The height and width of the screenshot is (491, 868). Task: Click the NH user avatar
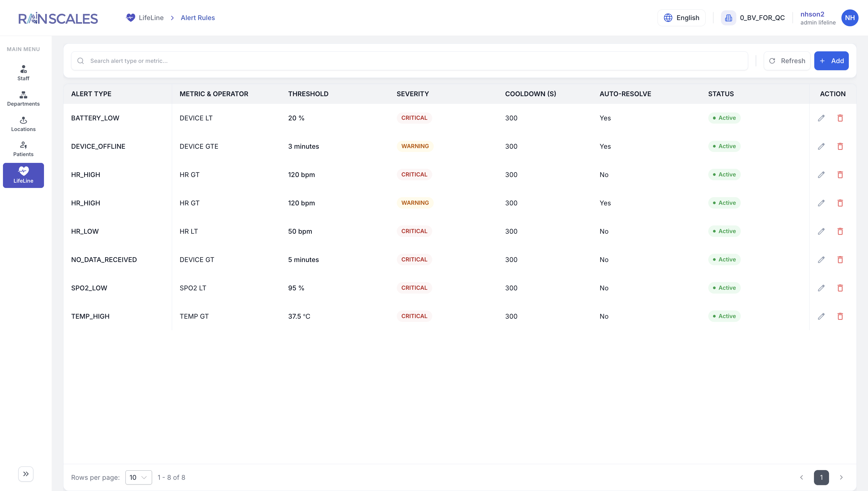(x=849, y=18)
